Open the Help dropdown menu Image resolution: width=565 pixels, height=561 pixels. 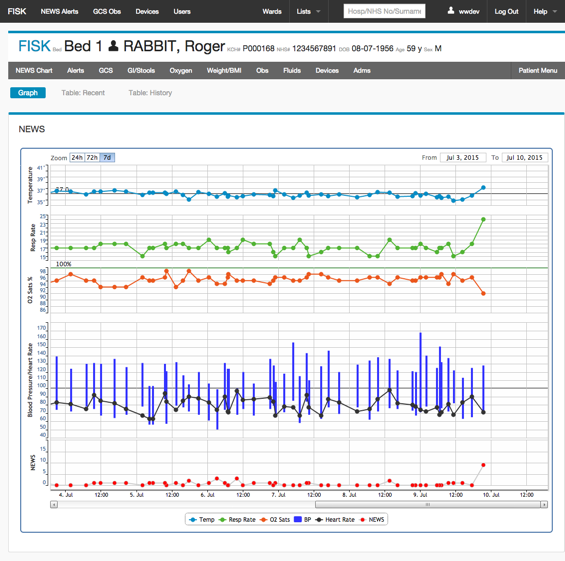tap(544, 12)
